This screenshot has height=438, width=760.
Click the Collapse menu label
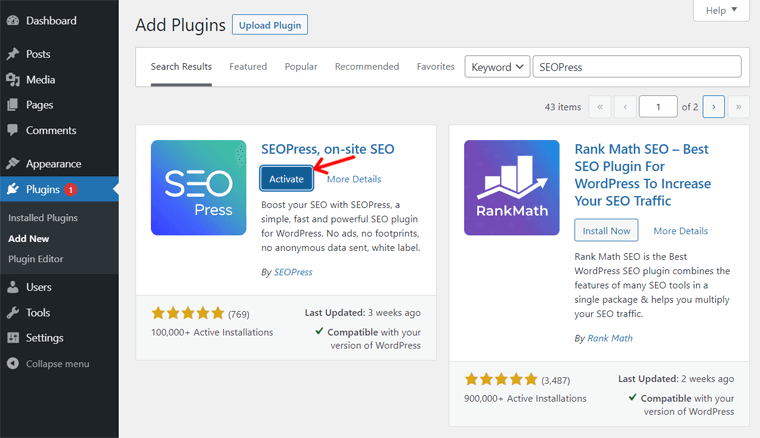58,364
